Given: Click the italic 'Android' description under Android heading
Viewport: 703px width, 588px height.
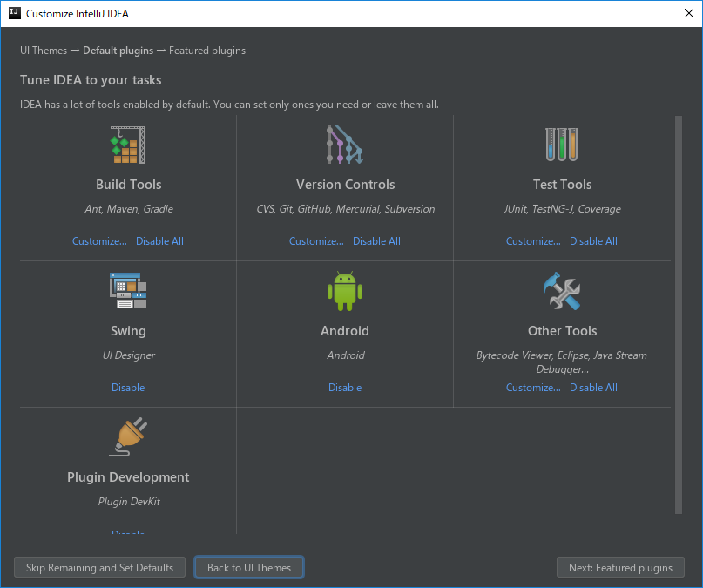Looking at the screenshot, I should click(x=346, y=355).
